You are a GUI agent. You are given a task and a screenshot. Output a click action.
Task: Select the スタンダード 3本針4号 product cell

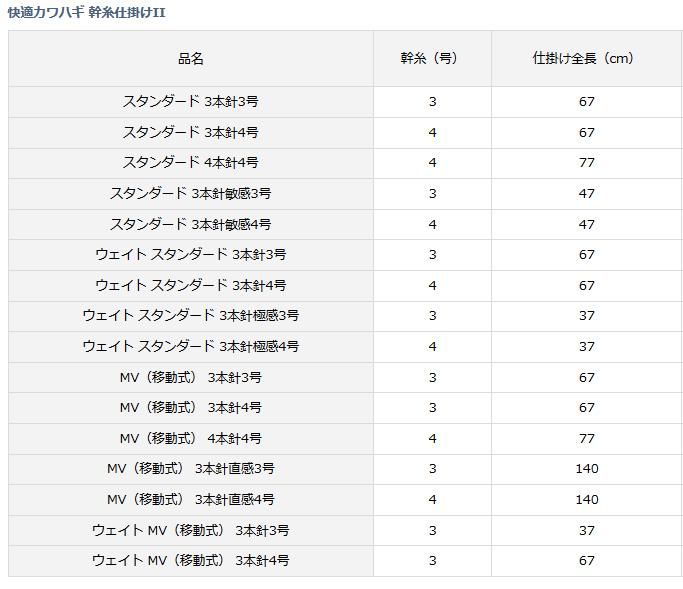point(191,132)
